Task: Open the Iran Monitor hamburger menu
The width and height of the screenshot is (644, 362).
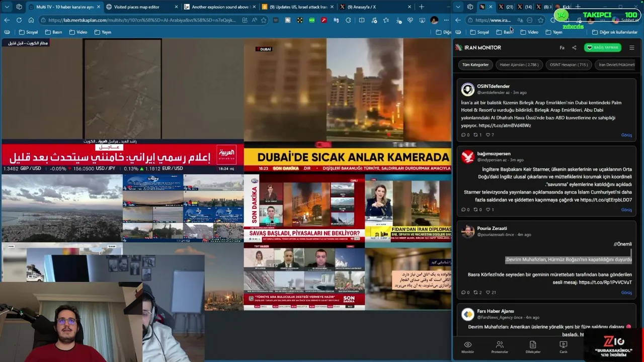Action: click(632, 48)
